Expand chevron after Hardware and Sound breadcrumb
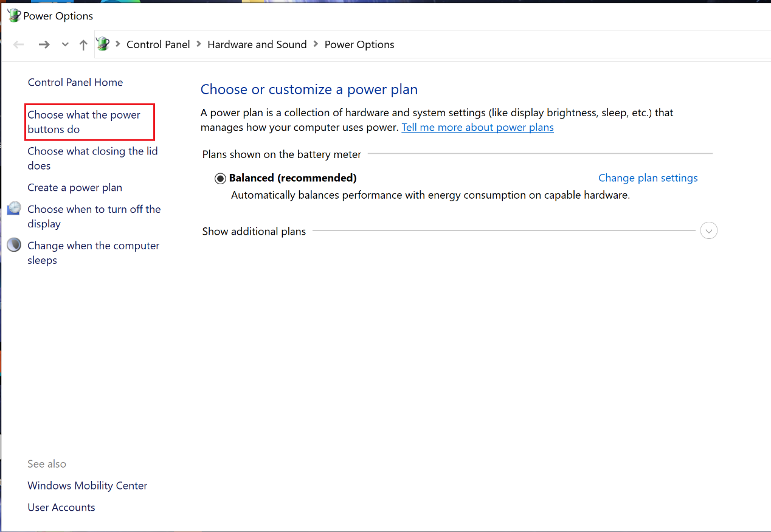This screenshot has width=771, height=532. click(x=316, y=44)
